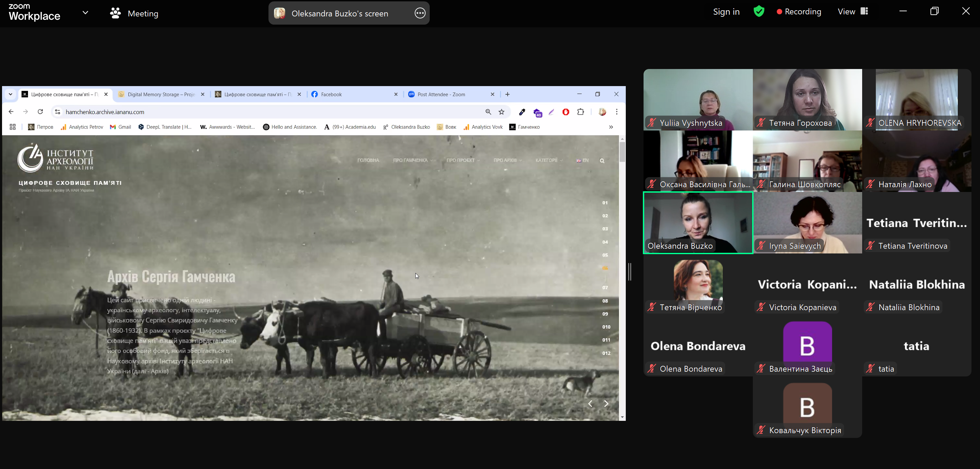Click next slide arrow on the photo
980x469 pixels.
tap(606, 403)
